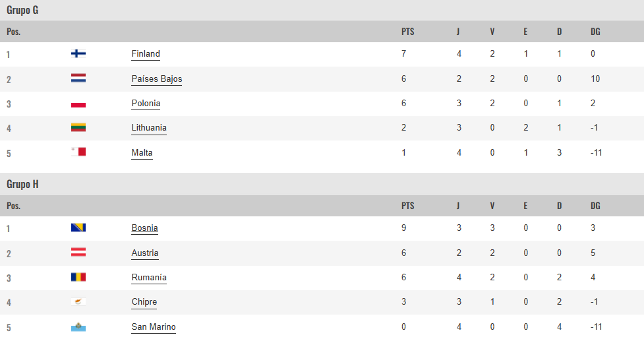Open the Lithuania team link
644x341 pixels.
149,128
